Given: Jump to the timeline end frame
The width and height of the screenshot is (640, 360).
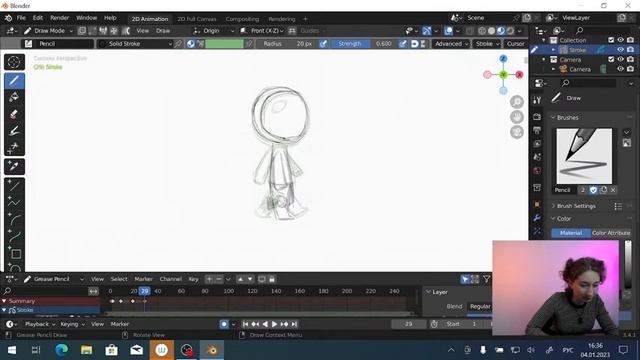Looking at the screenshot, I should [x=294, y=324].
